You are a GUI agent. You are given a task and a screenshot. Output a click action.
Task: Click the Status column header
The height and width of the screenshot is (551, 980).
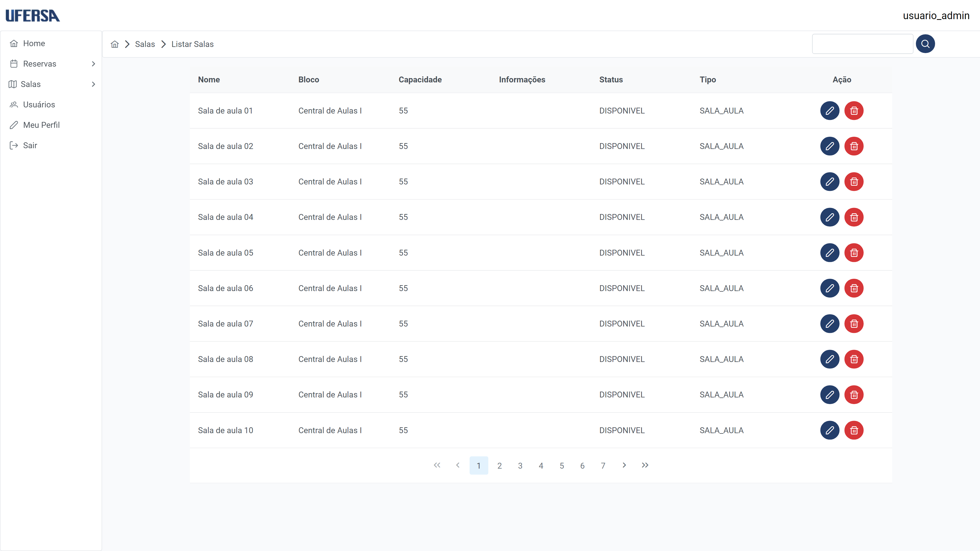click(611, 80)
